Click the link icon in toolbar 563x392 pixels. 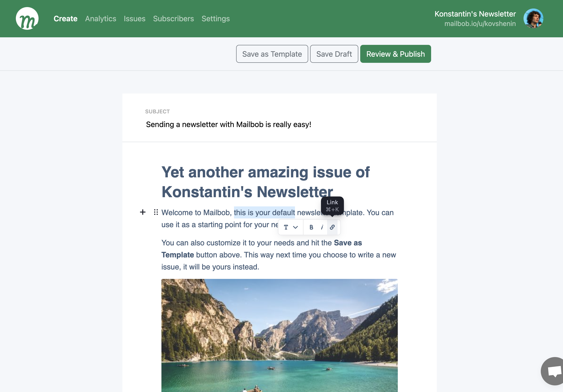pyautogui.click(x=332, y=227)
